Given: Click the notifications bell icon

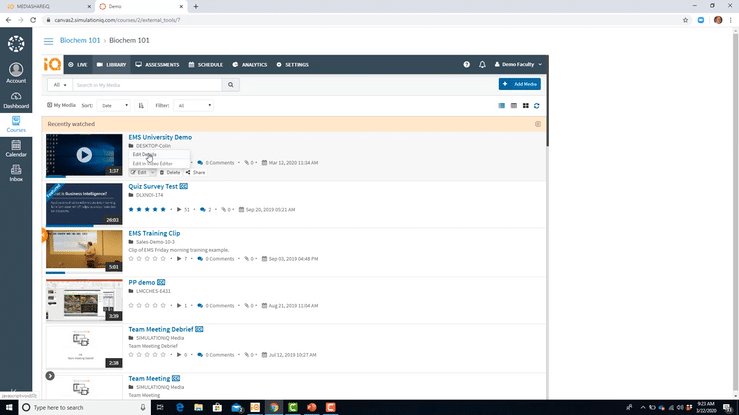Looking at the screenshot, I should (482, 64).
